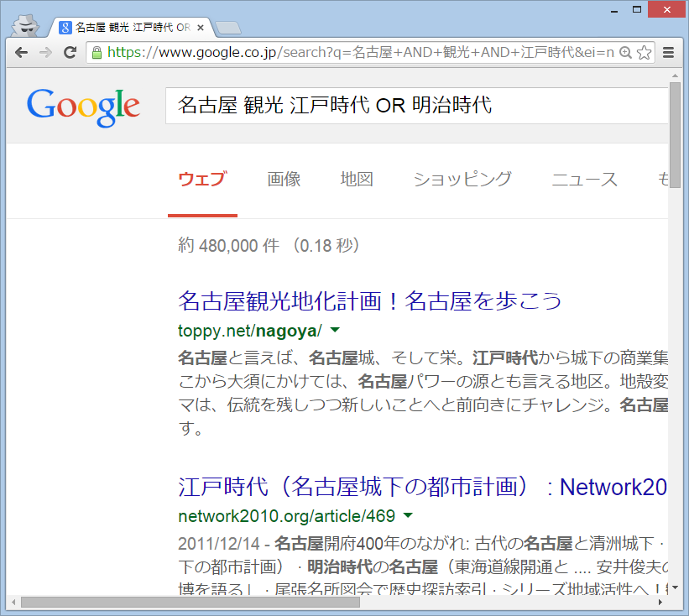Click the scroll right arrow
Screen dimensions: 689x616
(660, 602)
